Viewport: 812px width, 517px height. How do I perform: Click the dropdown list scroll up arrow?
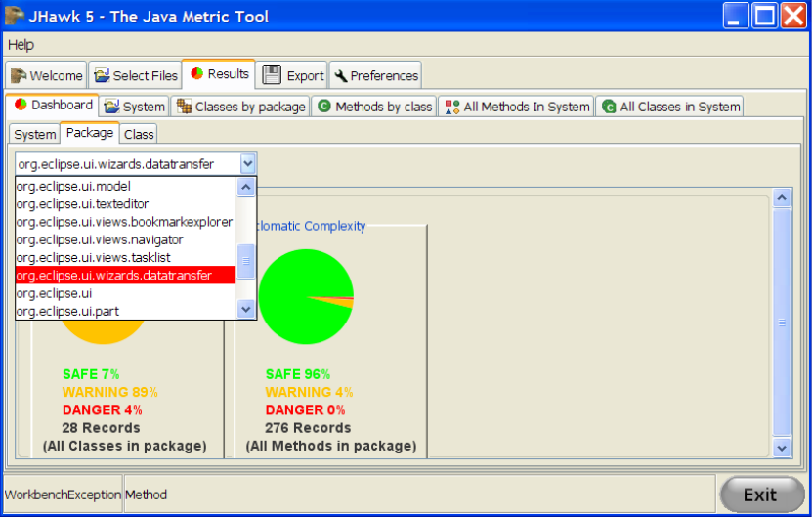click(x=246, y=187)
